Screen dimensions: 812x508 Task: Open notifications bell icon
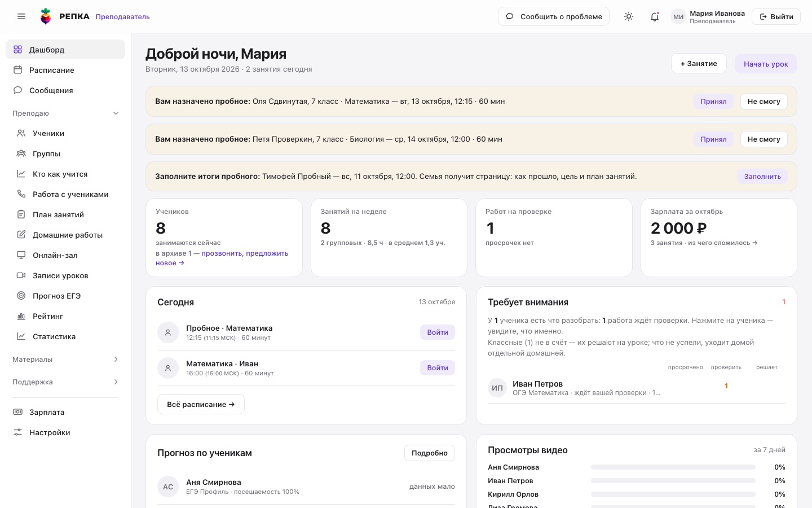click(655, 16)
